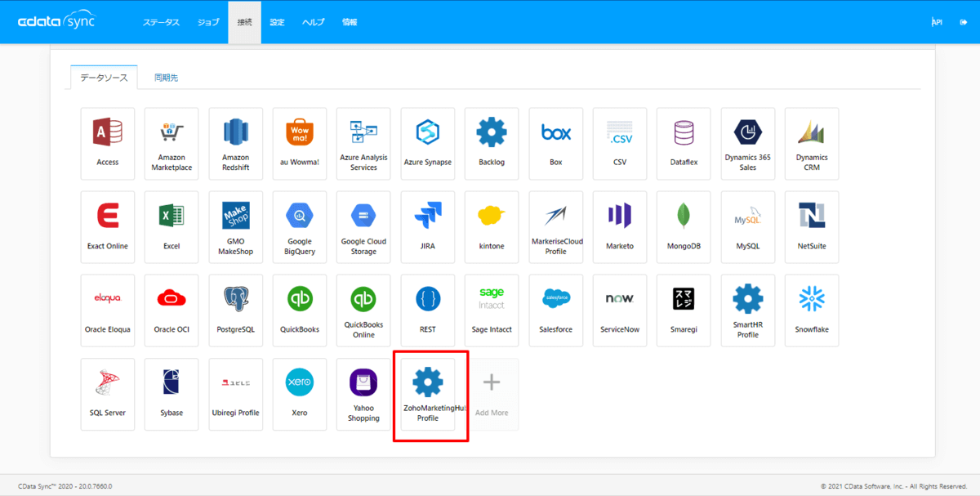Select the GMO MakeShop connector

236,227
